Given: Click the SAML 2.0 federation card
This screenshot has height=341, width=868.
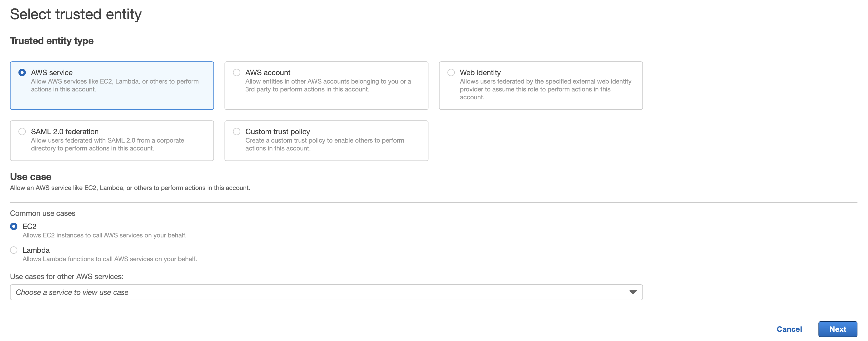Looking at the screenshot, I should [x=112, y=140].
